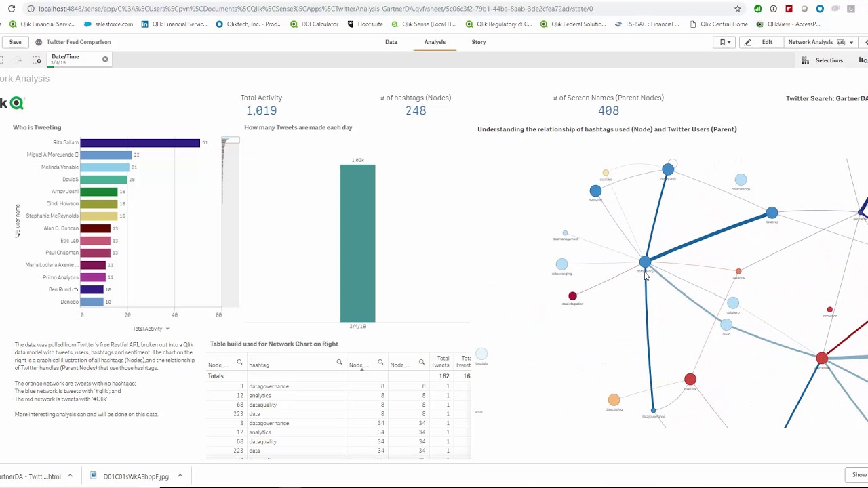Click the red extension icon in browser toolbar

click(789, 9)
